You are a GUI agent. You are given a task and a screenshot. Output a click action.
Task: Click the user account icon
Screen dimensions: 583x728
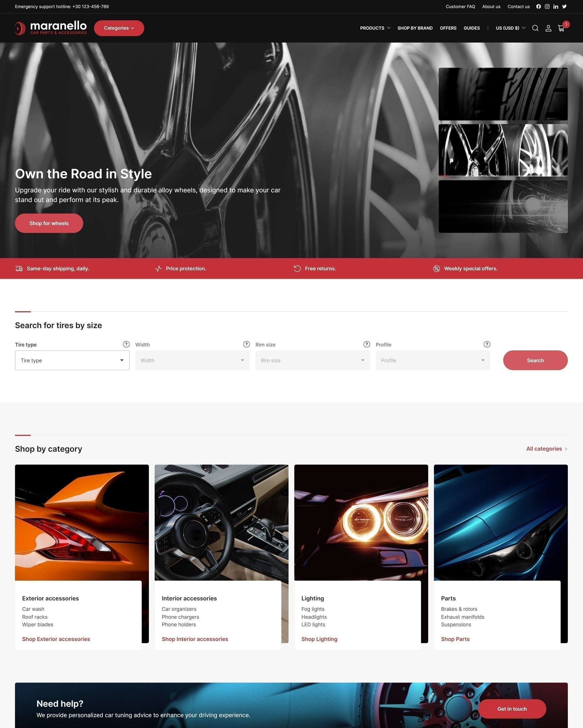point(547,28)
